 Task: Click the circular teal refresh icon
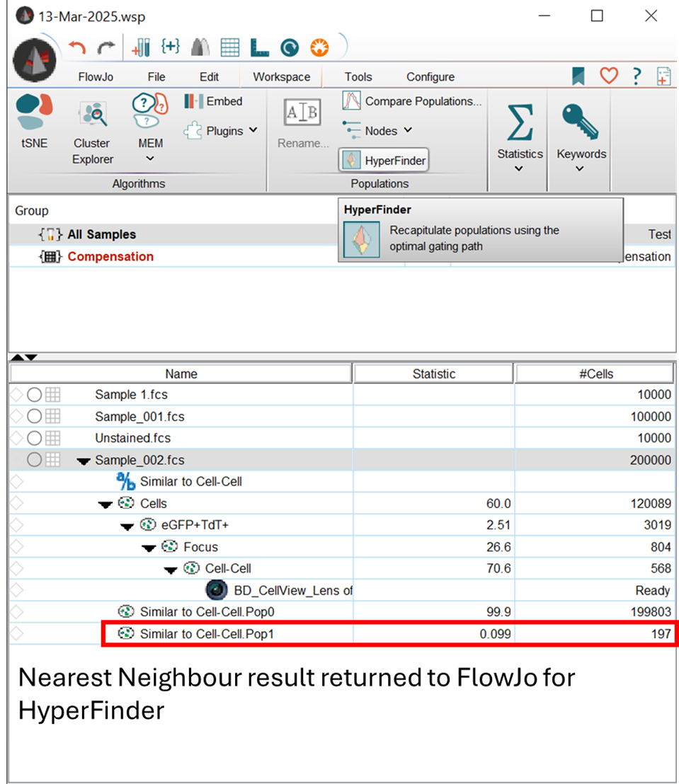[290, 47]
